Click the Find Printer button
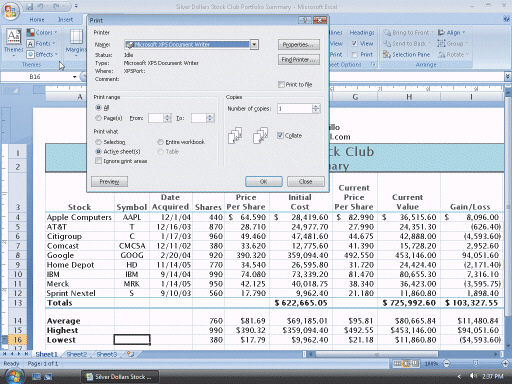 coord(299,60)
